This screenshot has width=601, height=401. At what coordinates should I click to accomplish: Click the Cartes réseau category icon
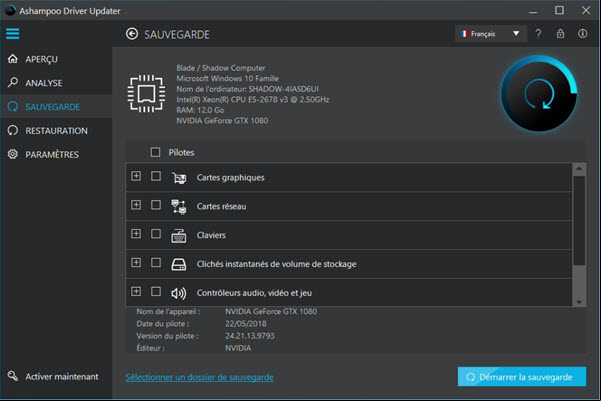[179, 206]
